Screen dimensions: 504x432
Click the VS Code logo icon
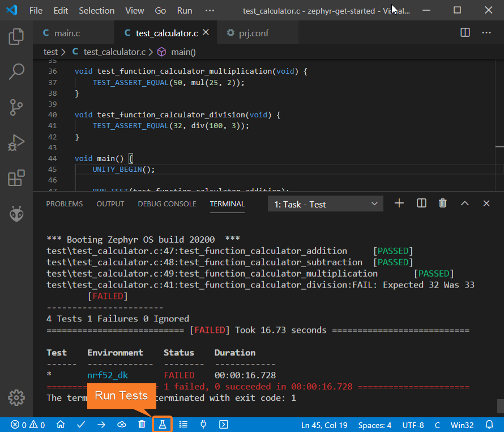(11, 10)
